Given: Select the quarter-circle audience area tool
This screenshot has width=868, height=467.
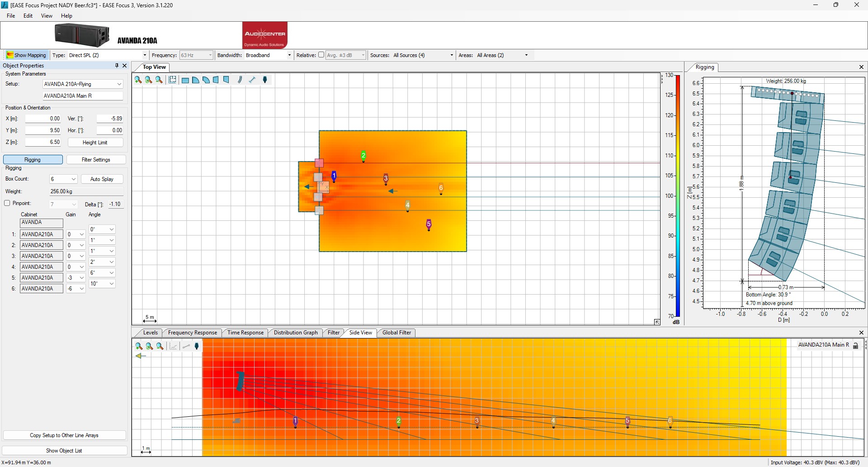Looking at the screenshot, I should [x=196, y=80].
